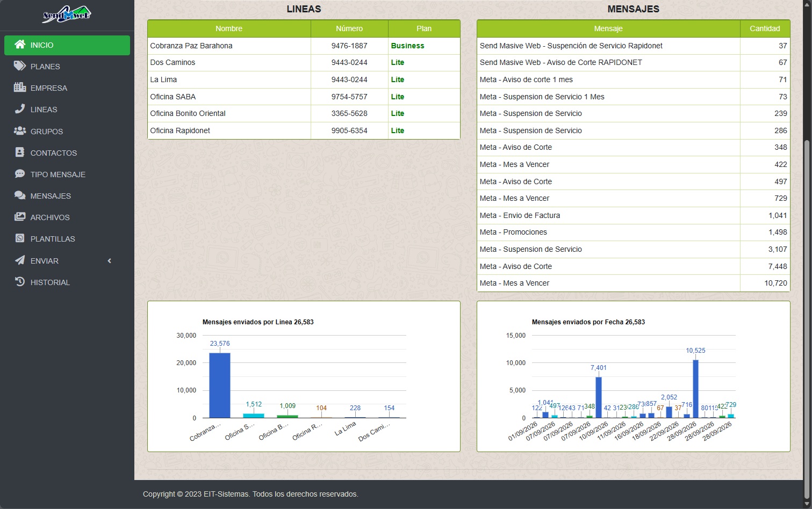Click the Nombre column header in LINEAS
The image size is (812, 509).
[229, 28]
